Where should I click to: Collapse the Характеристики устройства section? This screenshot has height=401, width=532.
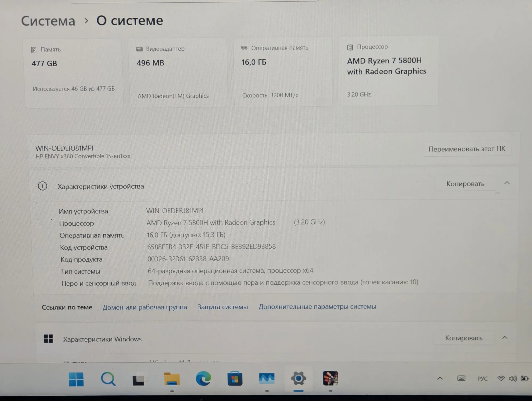tap(507, 183)
